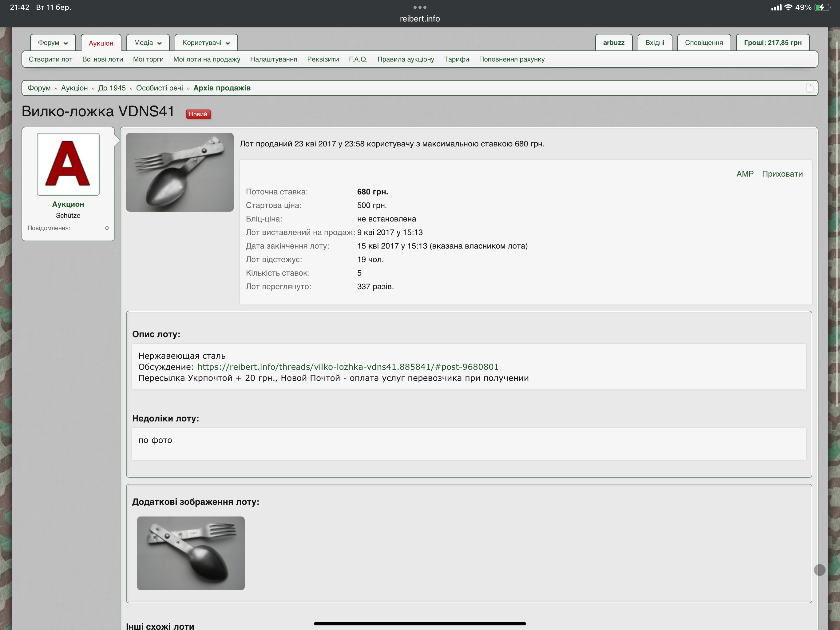The height and width of the screenshot is (630, 840).
Task: Tap the three dots above the address bar
Action: tap(420, 7)
